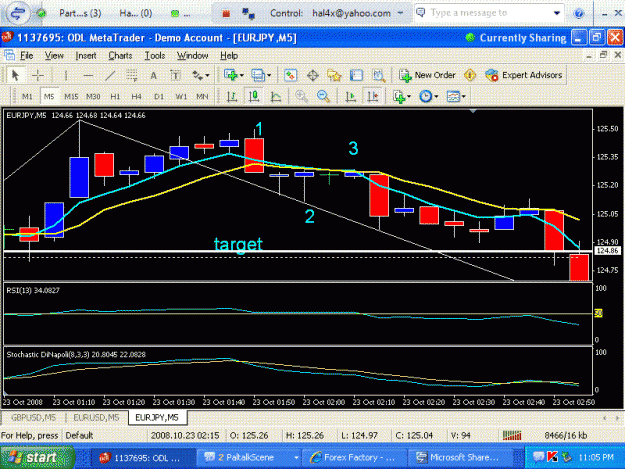Switch chart to line chart mode
Image resolution: width=625 pixels, height=469 pixels.
(276, 96)
